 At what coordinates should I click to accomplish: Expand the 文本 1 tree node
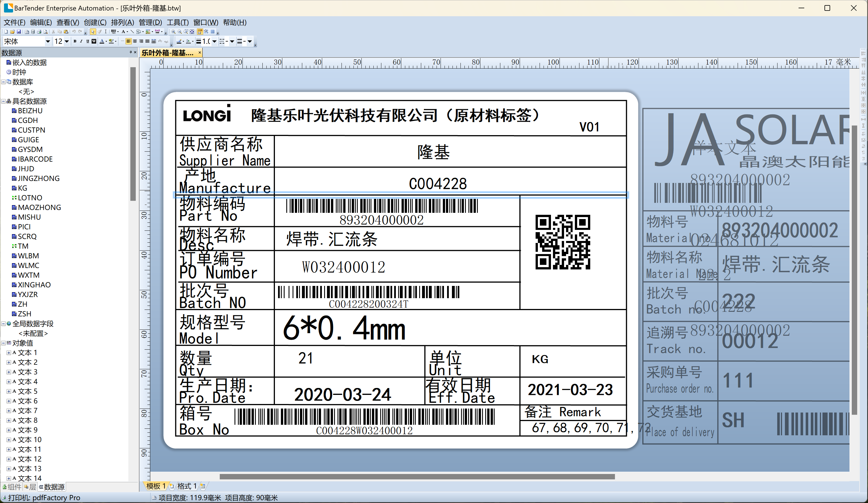tap(9, 352)
